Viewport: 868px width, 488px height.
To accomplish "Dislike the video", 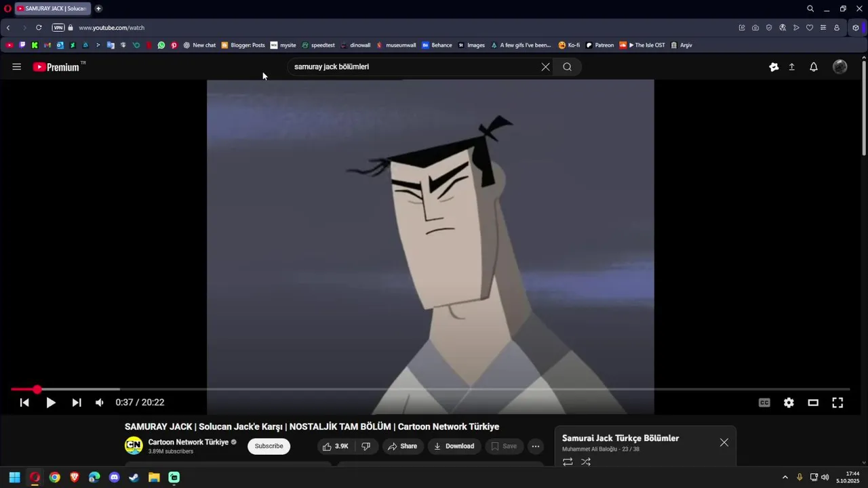I will click(x=366, y=446).
